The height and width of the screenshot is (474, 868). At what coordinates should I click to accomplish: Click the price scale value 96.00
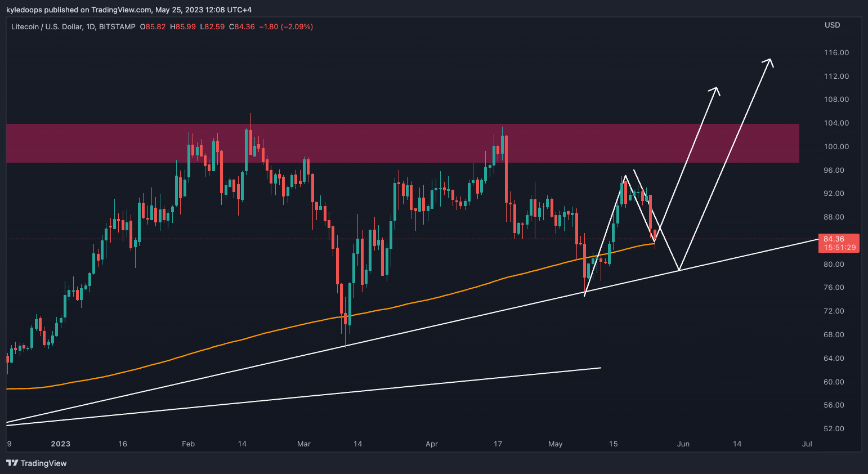point(834,170)
